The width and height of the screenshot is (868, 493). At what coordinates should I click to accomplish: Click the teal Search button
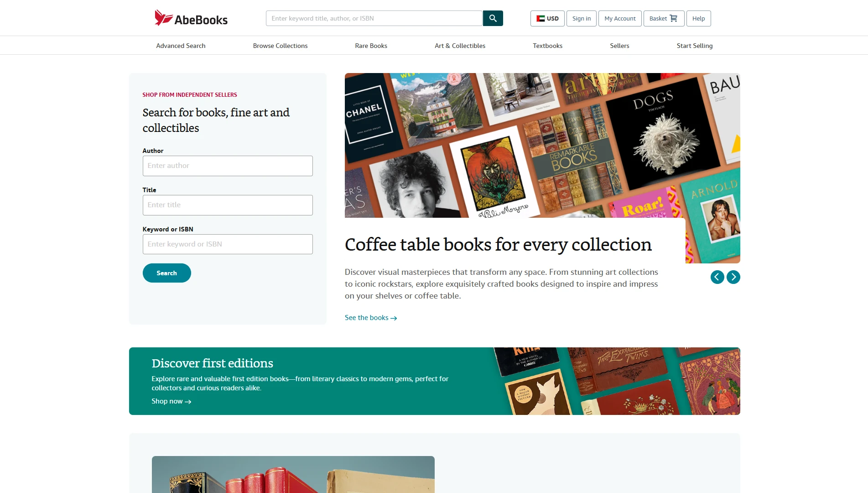[166, 273]
